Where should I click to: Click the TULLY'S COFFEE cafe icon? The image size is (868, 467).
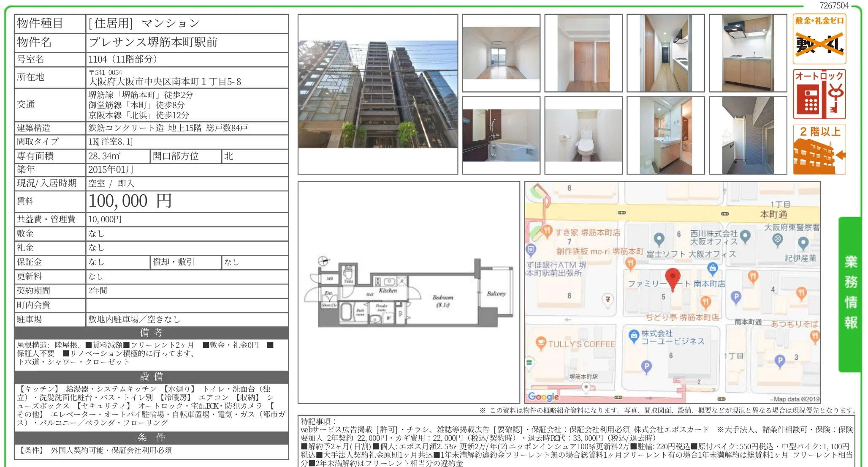[542, 343]
